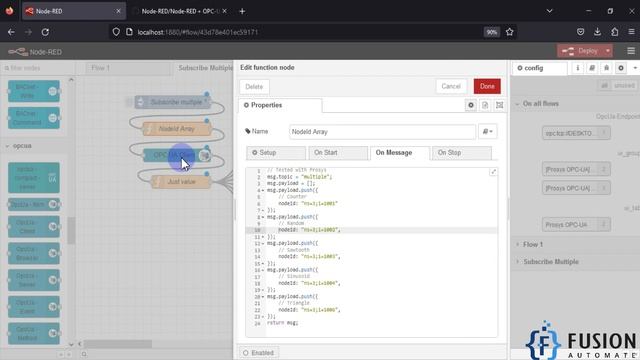Open the Configuration nodes gear sidebar icon
Image resolution: width=640 pixels, height=360 pixels.
[x=621, y=68]
